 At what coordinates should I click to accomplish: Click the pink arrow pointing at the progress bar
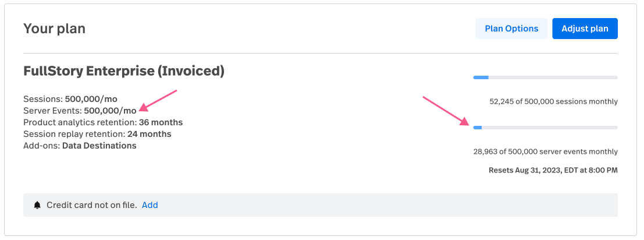pos(446,111)
